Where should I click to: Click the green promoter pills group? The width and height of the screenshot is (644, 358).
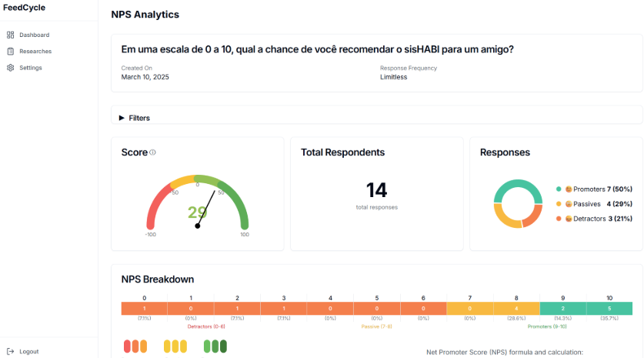[215, 346]
